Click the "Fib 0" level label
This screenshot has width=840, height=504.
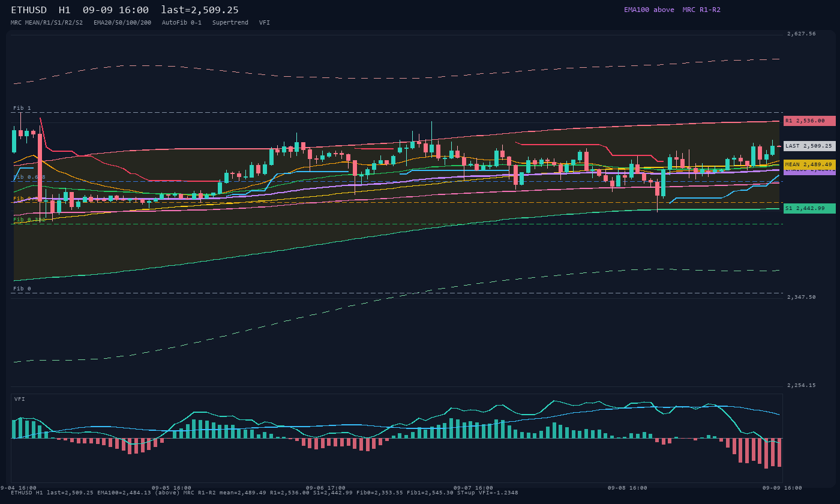[x=22, y=289]
